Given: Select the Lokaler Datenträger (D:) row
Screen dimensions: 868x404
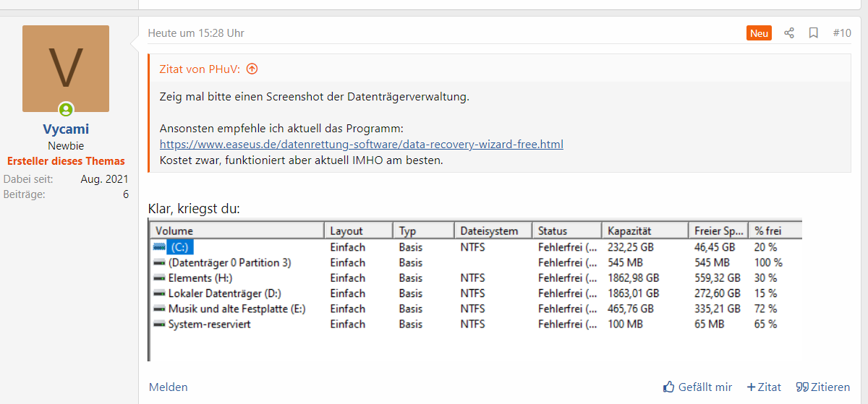Looking at the screenshot, I should click(x=477, y=293).
